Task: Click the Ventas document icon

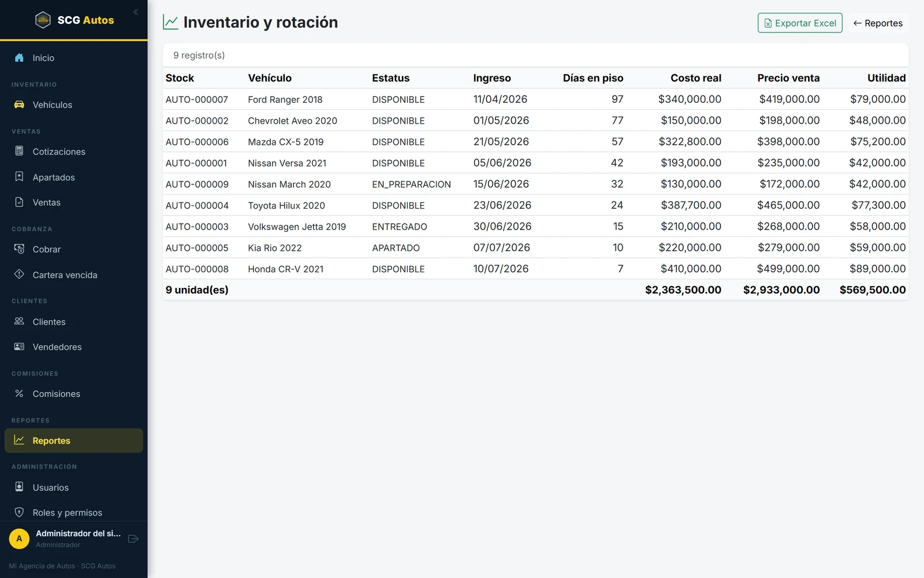Action: coord(19,202)
